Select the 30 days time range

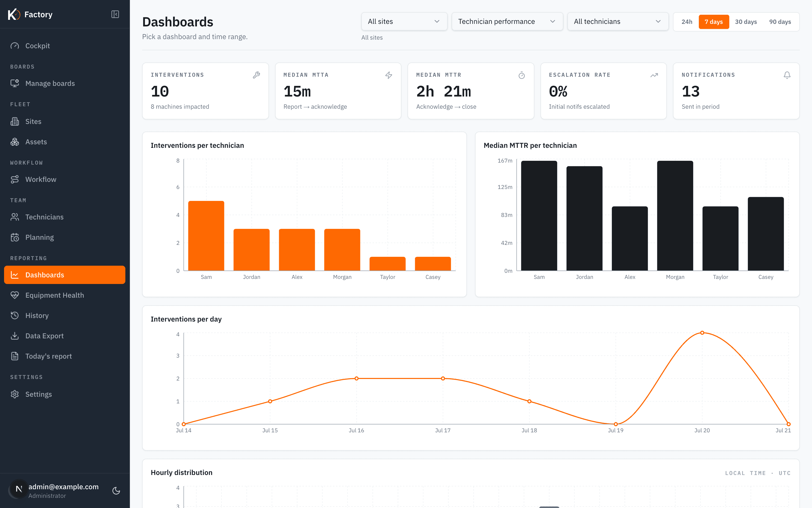(x=746, y=22)
